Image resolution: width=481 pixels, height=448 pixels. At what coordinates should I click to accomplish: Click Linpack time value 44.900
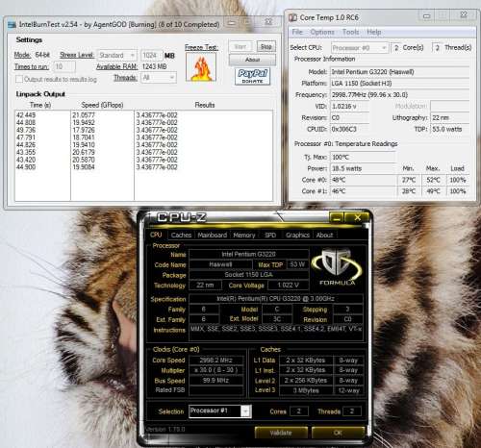pos(26,167)
